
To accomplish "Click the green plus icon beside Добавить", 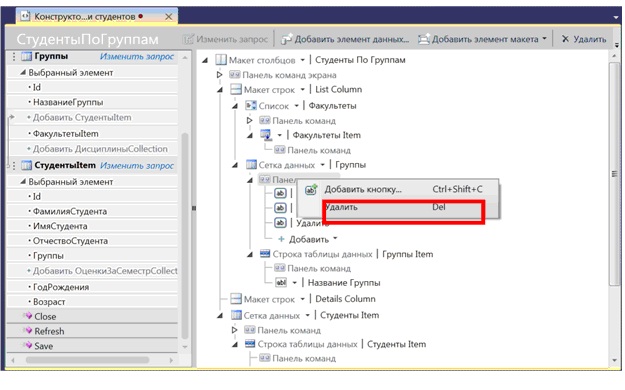I will click(281, 239).
